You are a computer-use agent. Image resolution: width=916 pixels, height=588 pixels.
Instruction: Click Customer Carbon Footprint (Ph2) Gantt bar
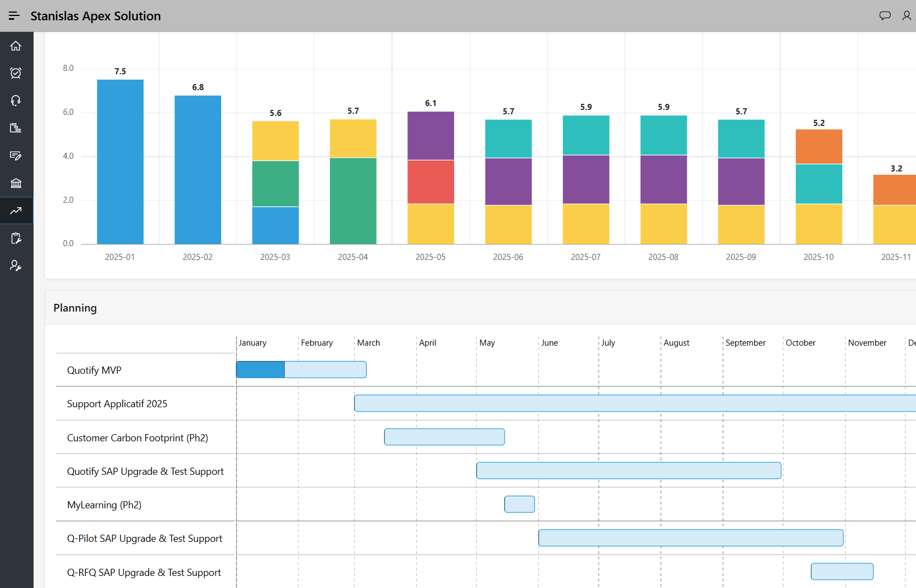[444, 437]
